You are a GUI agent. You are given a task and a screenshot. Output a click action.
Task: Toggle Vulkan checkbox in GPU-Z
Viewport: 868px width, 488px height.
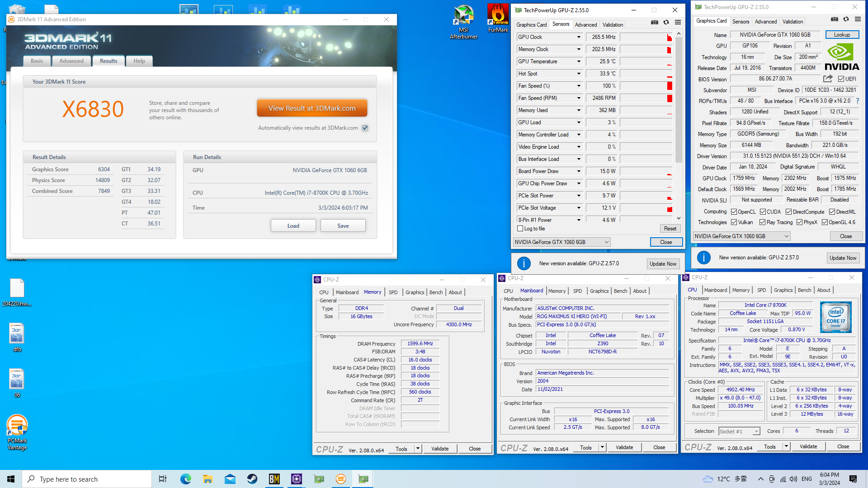(x=734, y=222)
